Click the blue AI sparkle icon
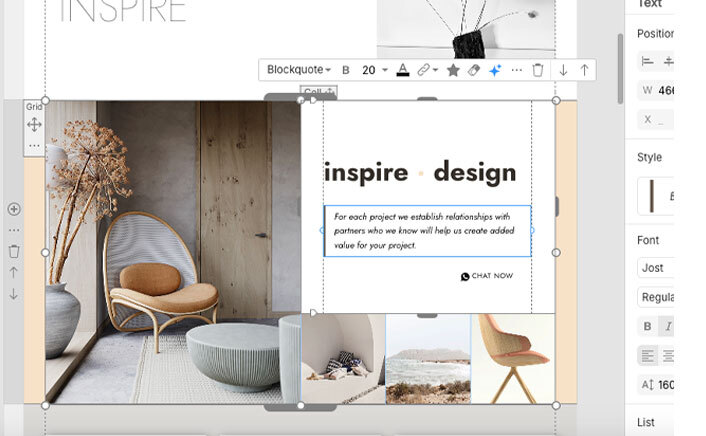Screen dimensions: 706x436 (x=495, y=70)
